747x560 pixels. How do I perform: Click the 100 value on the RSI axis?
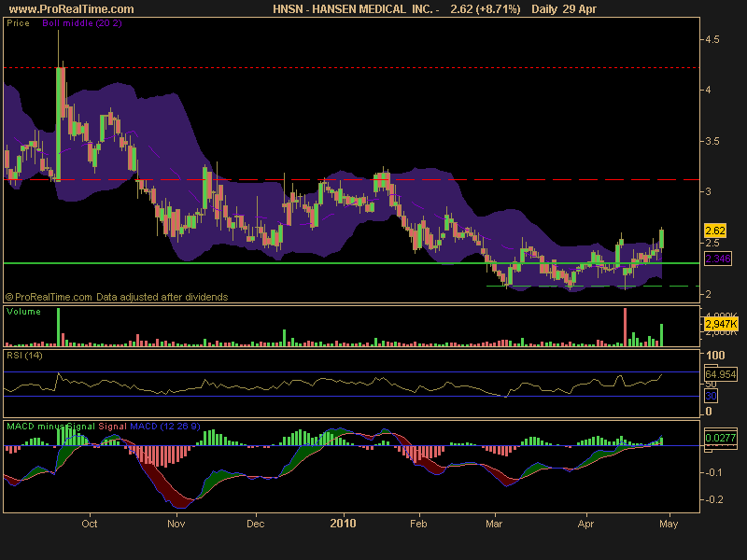pos(715,356)
